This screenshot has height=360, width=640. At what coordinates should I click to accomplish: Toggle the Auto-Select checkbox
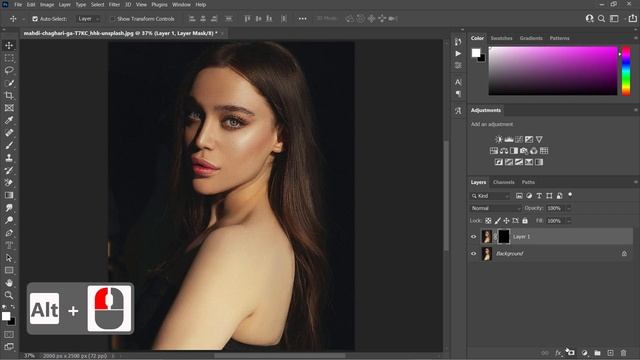(35, 19)
